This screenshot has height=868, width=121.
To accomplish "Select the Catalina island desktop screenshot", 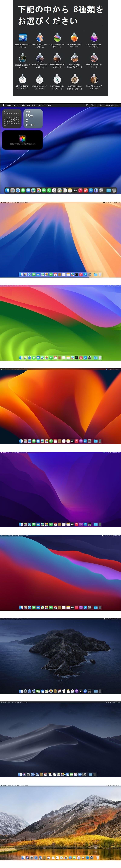I will point(60,656).
